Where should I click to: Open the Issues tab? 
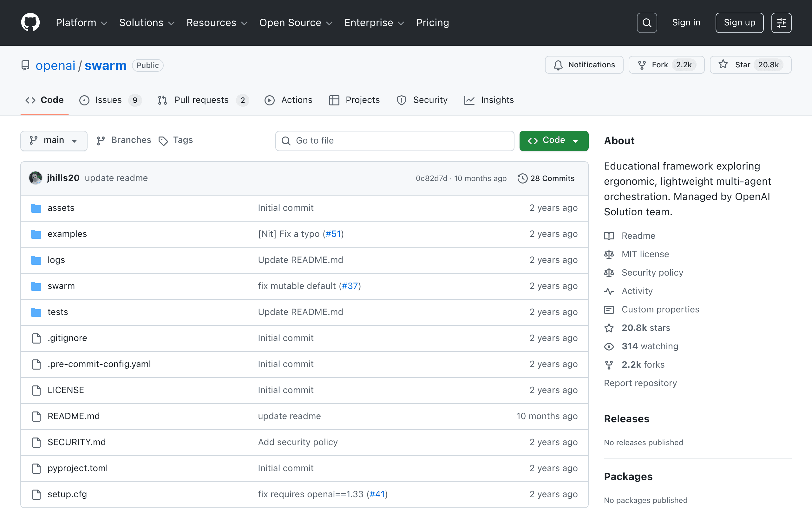pyautogui.click(x=110, y=100)
